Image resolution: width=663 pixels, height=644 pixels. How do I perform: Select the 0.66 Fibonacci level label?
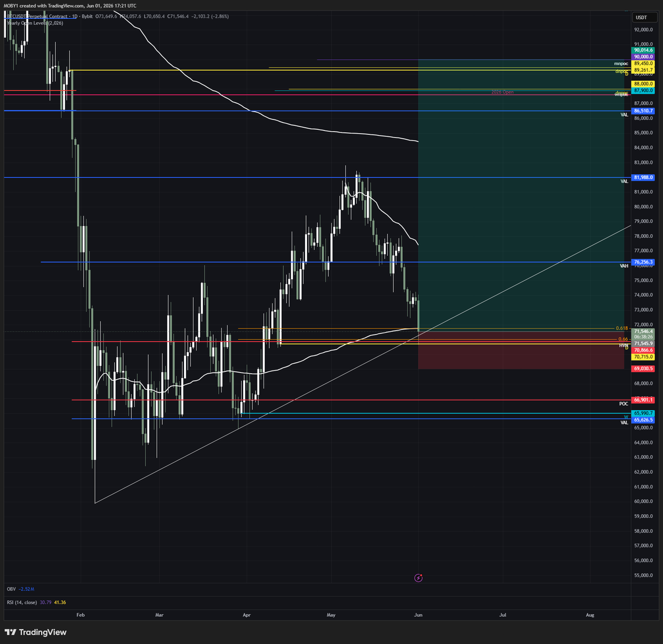coord(623,339)
